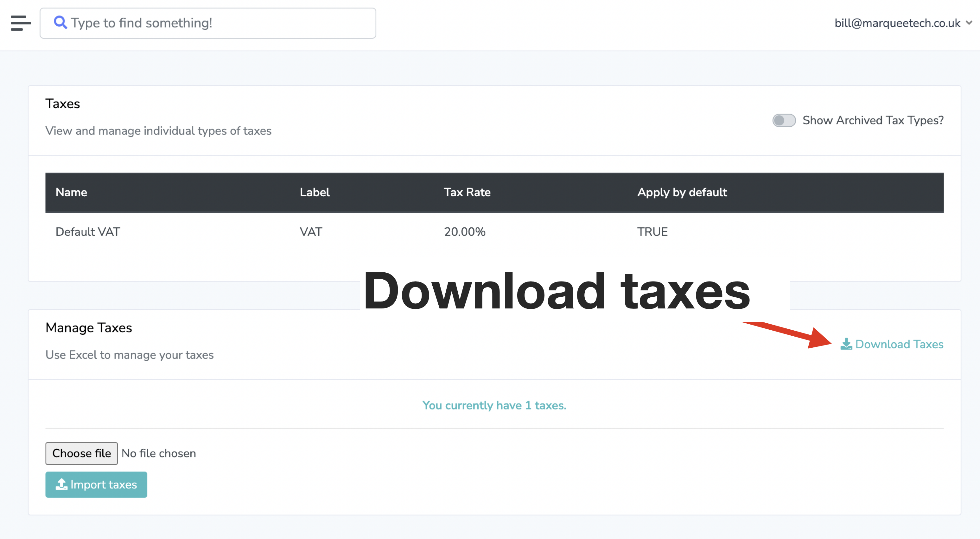The height and width of the screenshot is (539, 980).
Task: Select the Default VAT row name
Action: click(x=88, y=231)
